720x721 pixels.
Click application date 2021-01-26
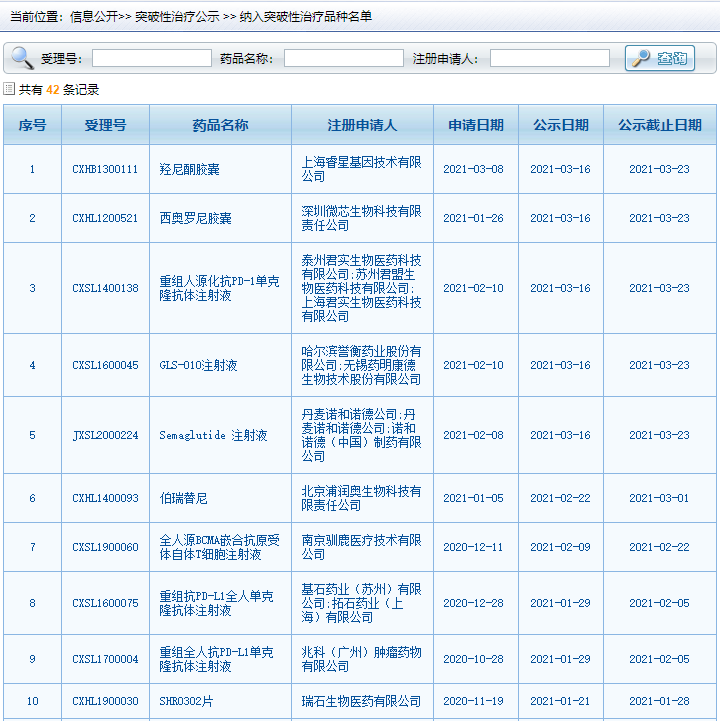473,218
